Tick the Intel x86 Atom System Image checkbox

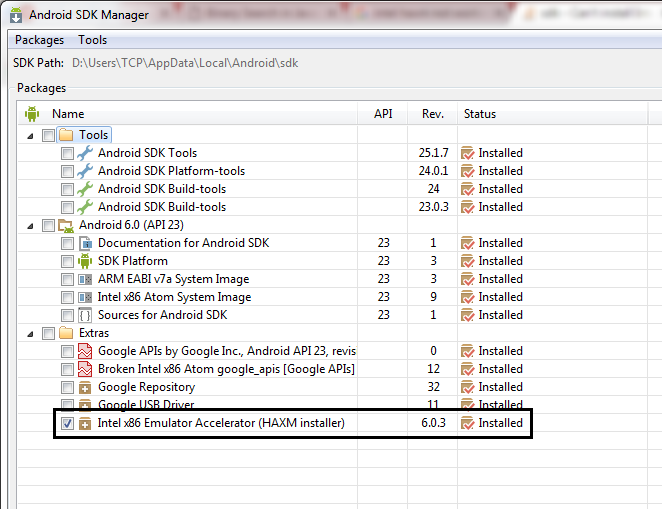[x=67, y=298]
